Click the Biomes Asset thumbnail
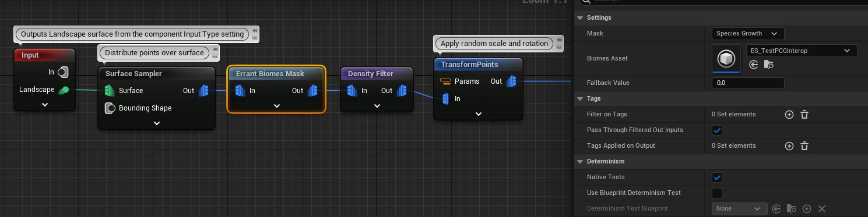This screenshot has height=217, width=868. 726,59
